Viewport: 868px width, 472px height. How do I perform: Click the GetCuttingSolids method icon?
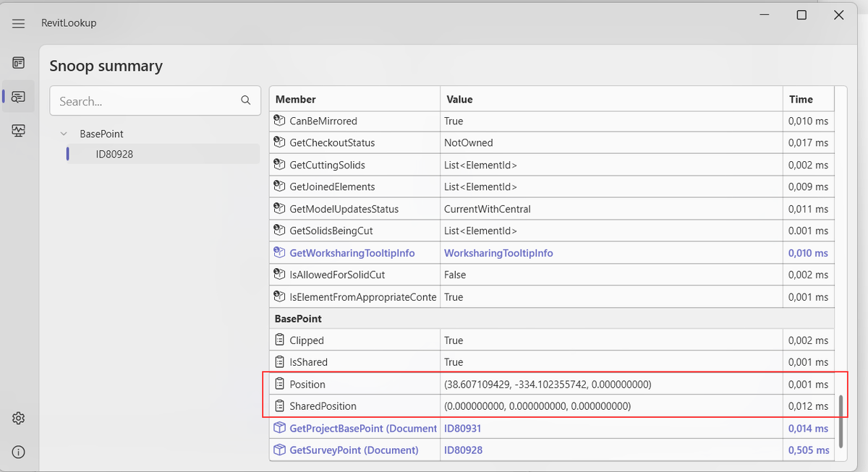click(x=280, y=165)
